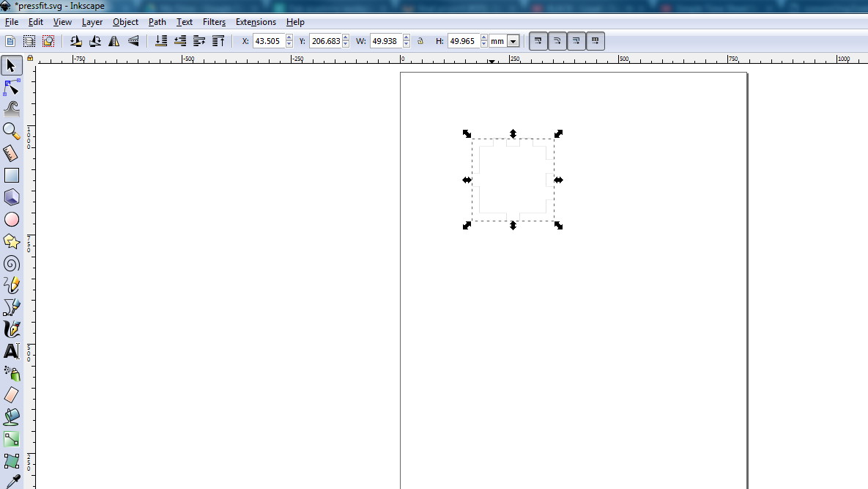Viewport: 868px width, 489px height.
Task: Open the Edit menu
Action: [35, 22]
